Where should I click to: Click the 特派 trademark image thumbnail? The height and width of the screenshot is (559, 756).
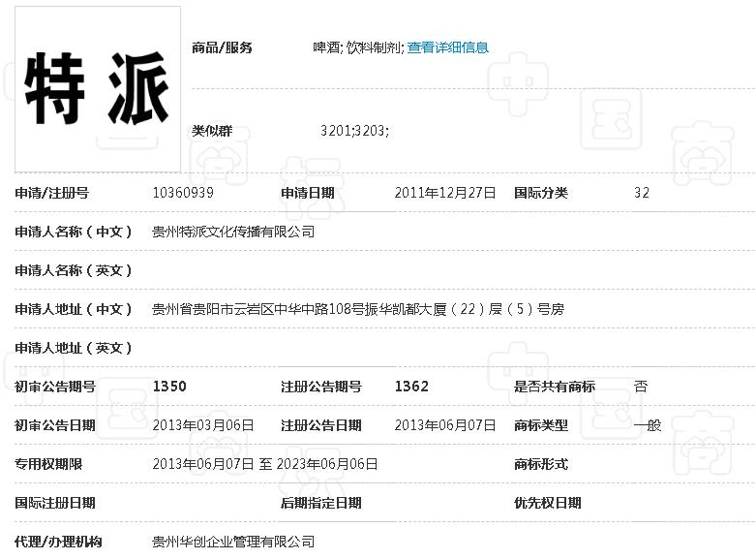tap(98, 89)
